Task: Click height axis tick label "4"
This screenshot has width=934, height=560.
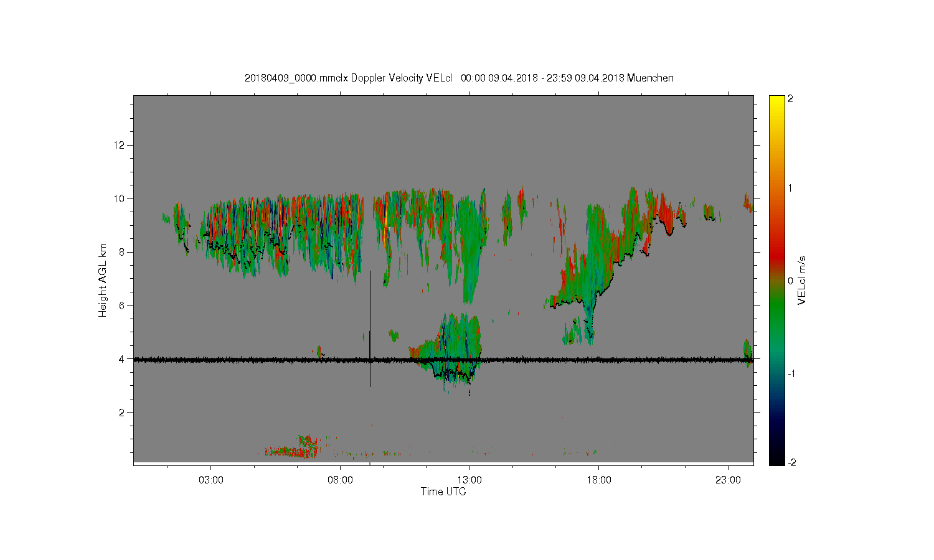Action: pyautogui.click(x=123, y=359)
